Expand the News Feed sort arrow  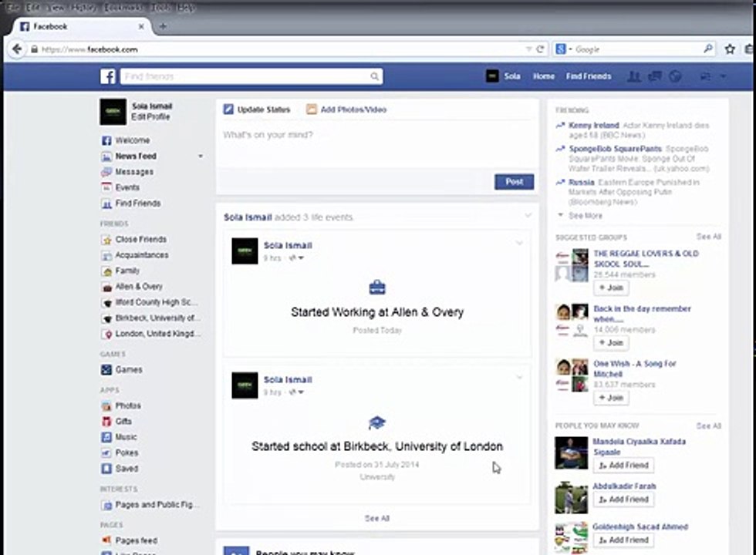coord(201,156)
